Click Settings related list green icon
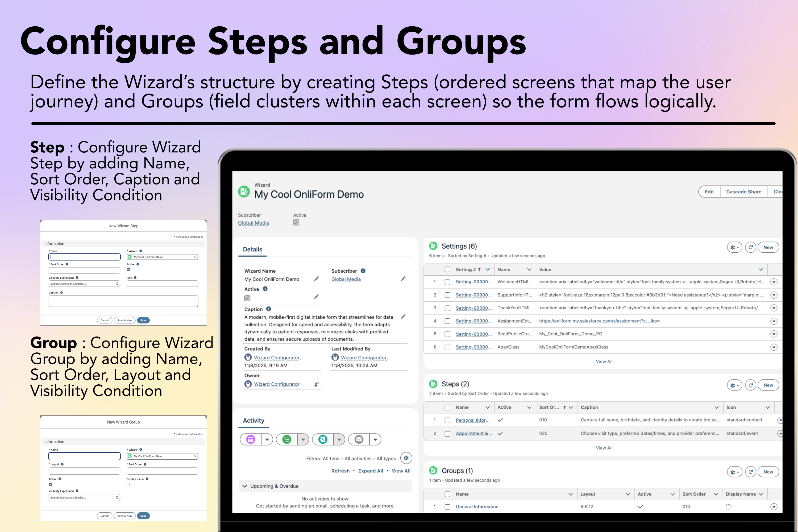Viewport: 798px width, 532px height. pos(433,246)
